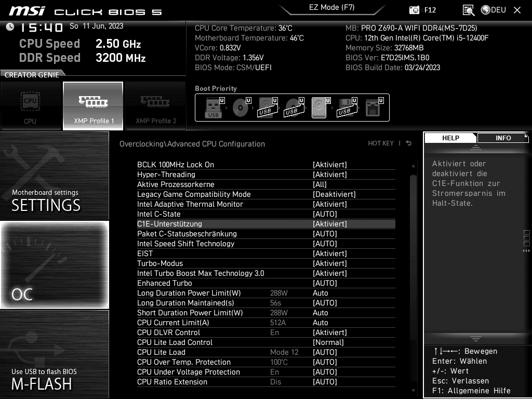532x399 pixels.
Task: Select the USB CD-ROM boot device icon
Action: click(x=294, y=108)
